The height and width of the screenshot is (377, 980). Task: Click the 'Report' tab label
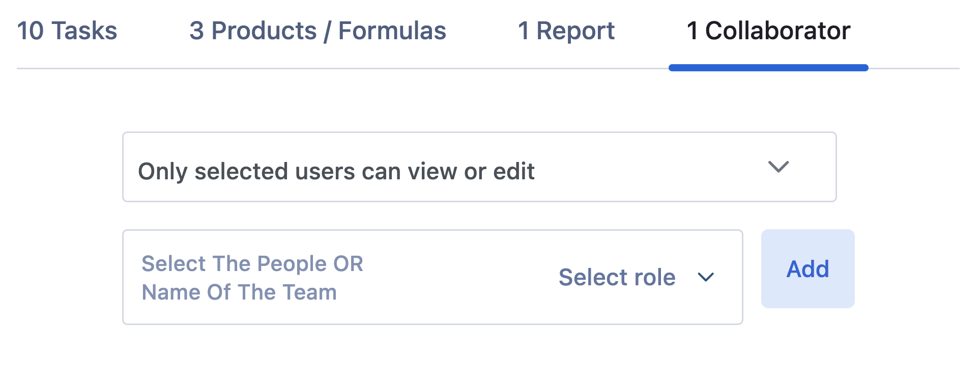[x=575, y=31]
